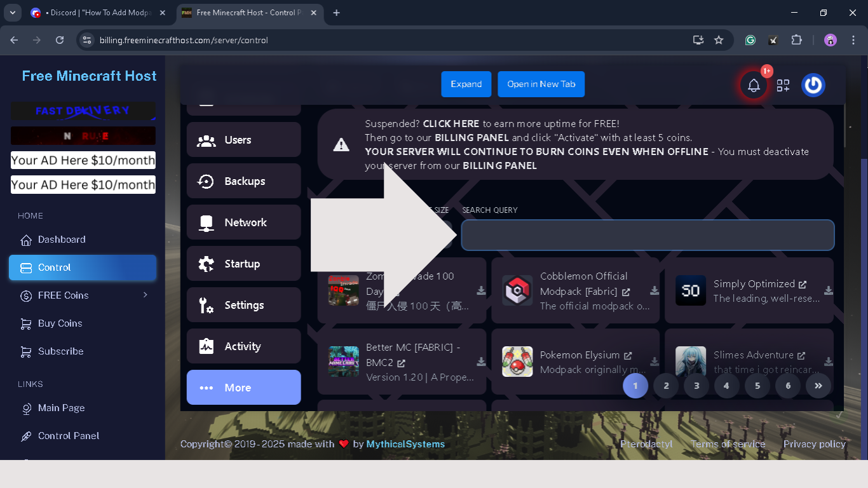The image size is (868, 488).
Task: Go to page 2 of modpacks
Action: click(666, 386)
